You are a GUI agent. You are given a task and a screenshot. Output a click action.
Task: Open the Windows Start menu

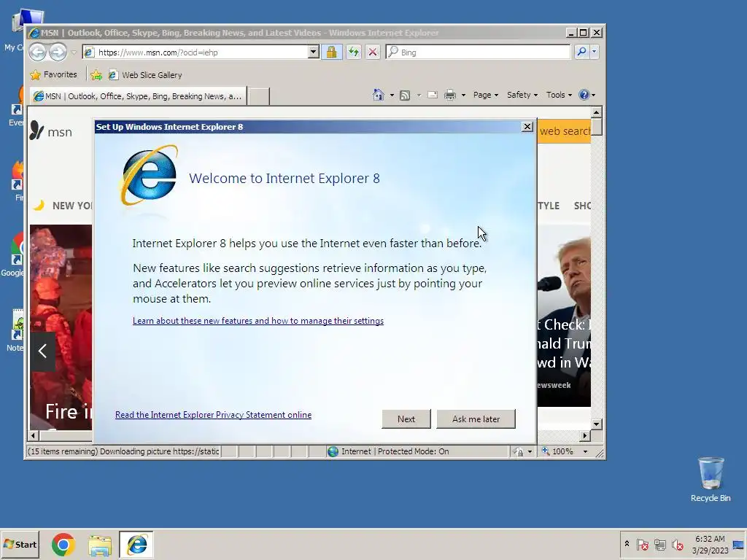(20, 544)
